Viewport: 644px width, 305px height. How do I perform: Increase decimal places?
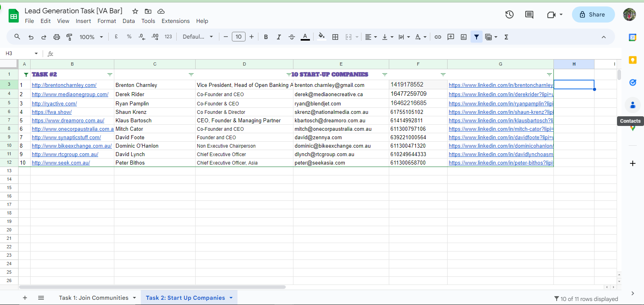pos(155,37)
